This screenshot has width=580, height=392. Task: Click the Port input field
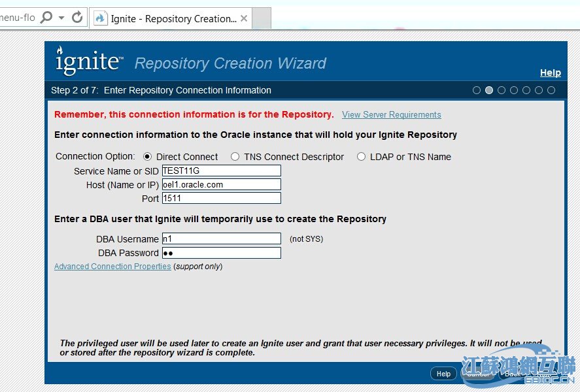pyautogui.click(x=222, y=198)
